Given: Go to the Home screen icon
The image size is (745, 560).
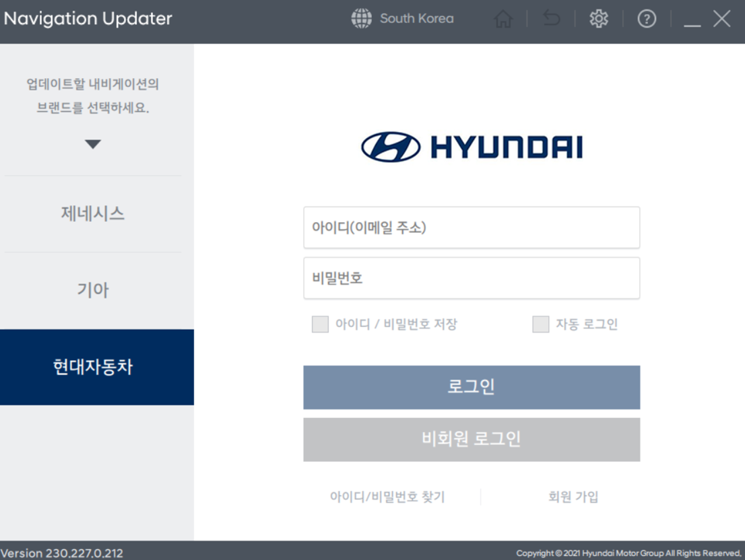Looking at the screenshot, I should [x=503, y=19].
